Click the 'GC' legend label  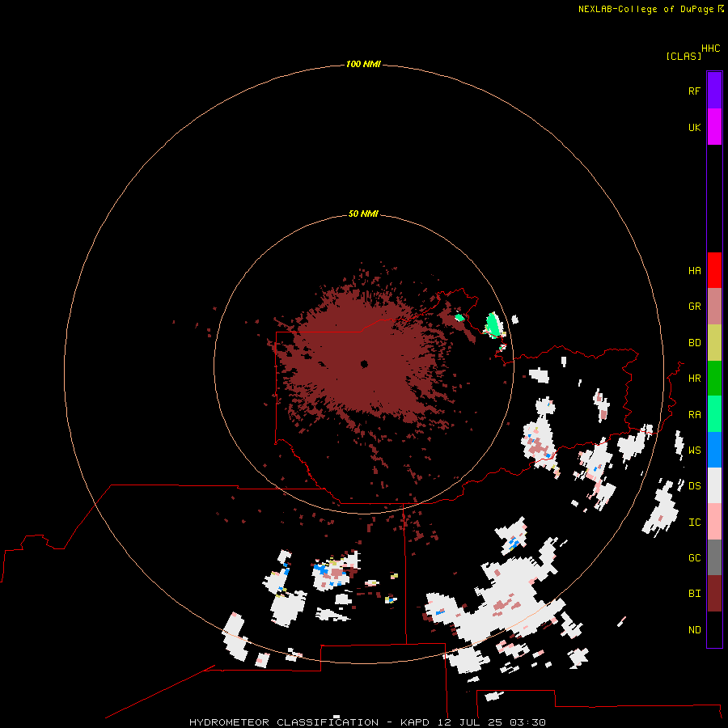[x=694, y=558]
